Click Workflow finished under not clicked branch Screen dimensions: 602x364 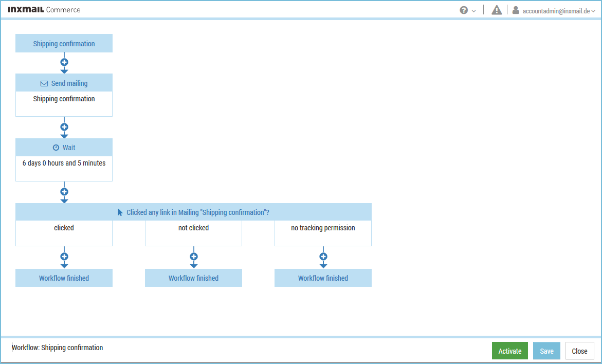(x=193, y=278)
